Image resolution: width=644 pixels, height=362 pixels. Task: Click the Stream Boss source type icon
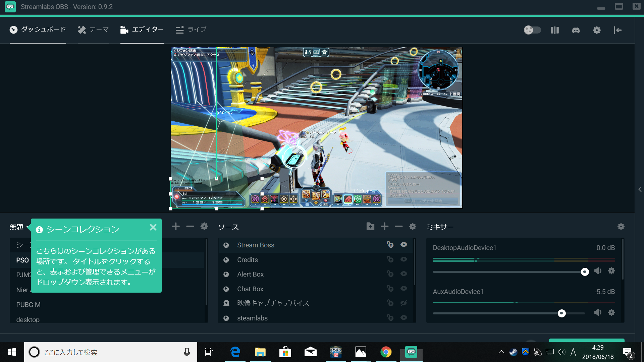pos(226,245)
